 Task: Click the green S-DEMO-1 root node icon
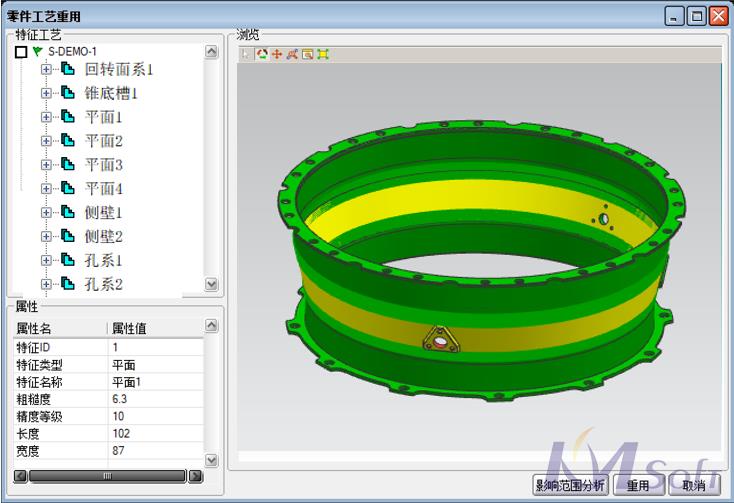pyautogui.click(x=38, y=51)
